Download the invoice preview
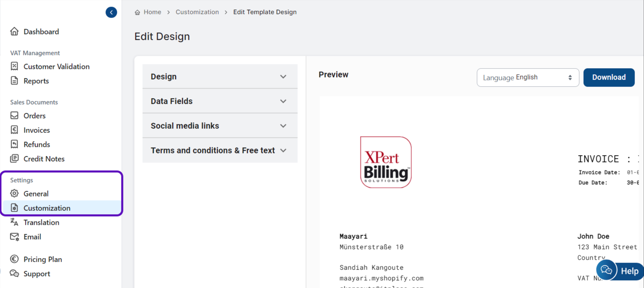644x288 pixels. coord(609,77)
